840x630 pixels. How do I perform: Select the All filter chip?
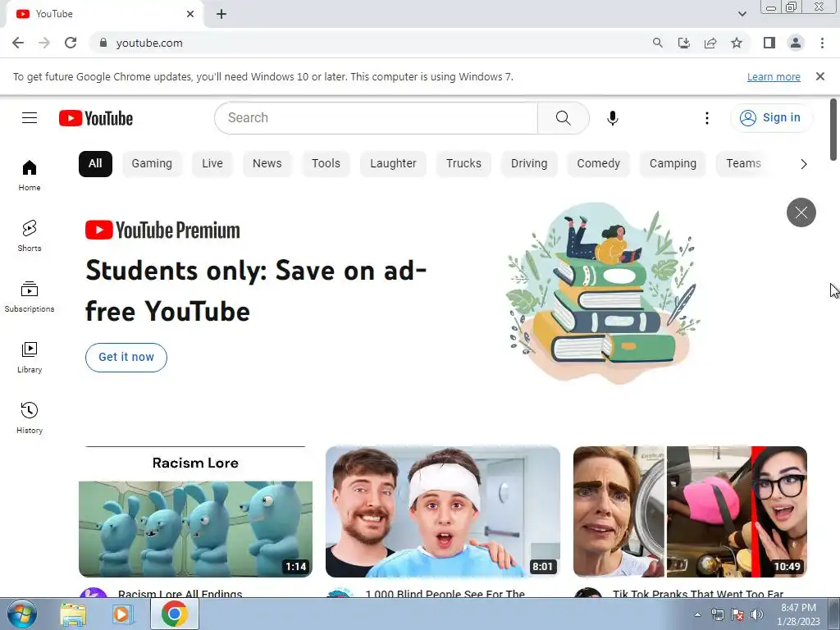point(95,164)
